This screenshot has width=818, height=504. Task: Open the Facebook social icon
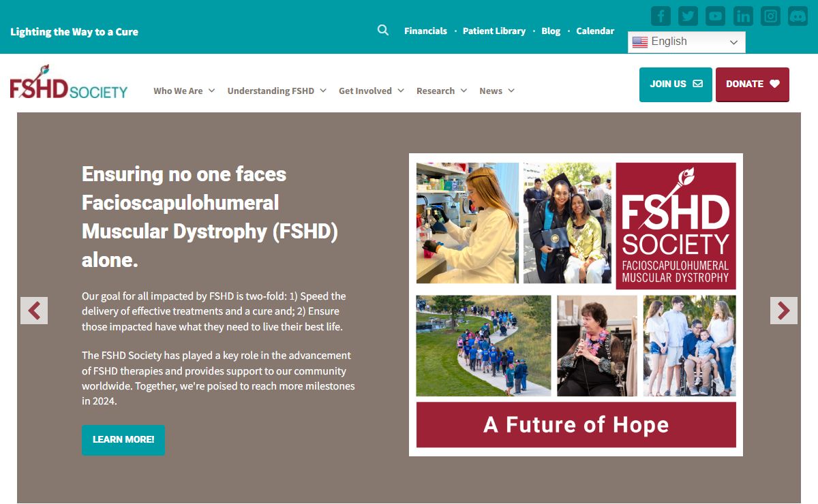[661, 16]
